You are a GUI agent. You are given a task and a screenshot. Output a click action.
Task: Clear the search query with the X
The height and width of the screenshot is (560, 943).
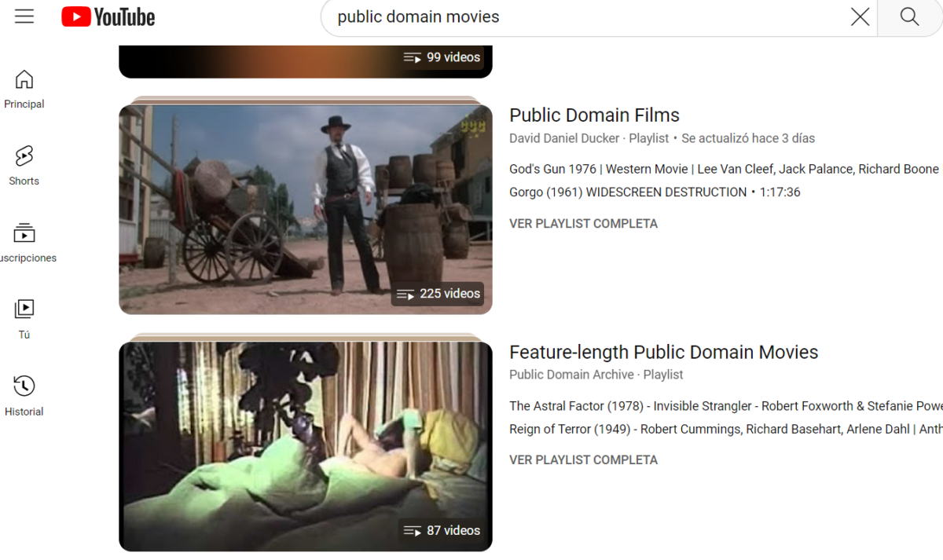(860, 16)
